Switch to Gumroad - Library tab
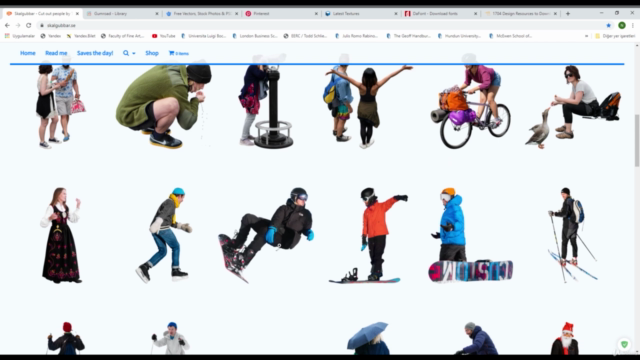Viewport: 640px width, 360px height. point(122,13)
